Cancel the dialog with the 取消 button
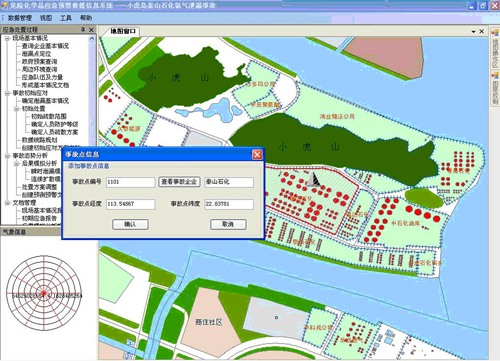500x361 pixels. [x=228, y=224]
